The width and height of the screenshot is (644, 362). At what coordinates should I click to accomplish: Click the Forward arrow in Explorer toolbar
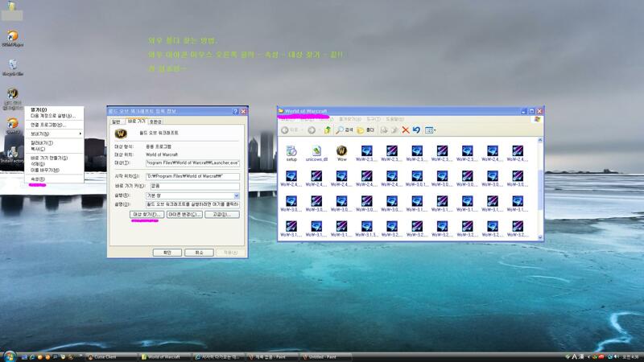pyautogui.click(x=312, y=130)
